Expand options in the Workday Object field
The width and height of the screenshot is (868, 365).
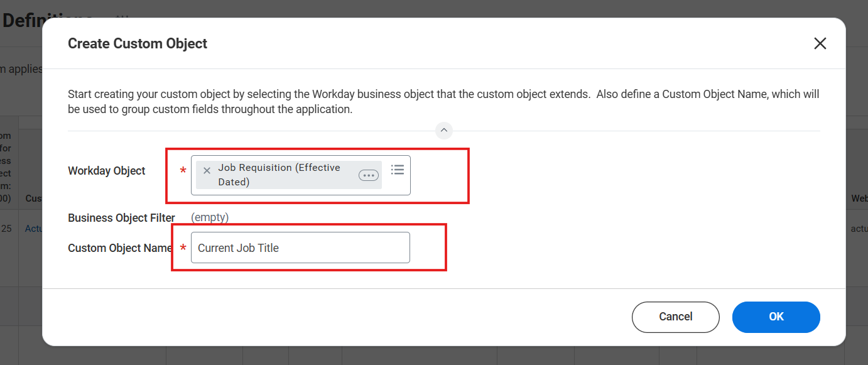[398, 169]
